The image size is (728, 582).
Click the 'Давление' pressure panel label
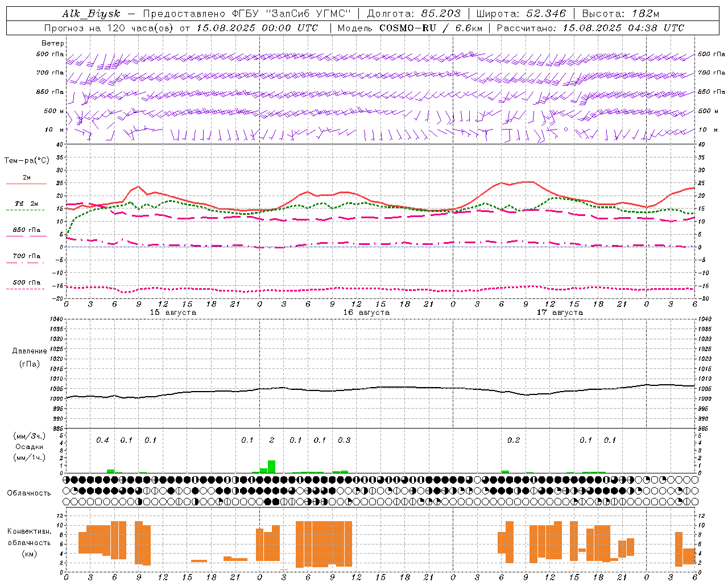(x=30, y=351)
